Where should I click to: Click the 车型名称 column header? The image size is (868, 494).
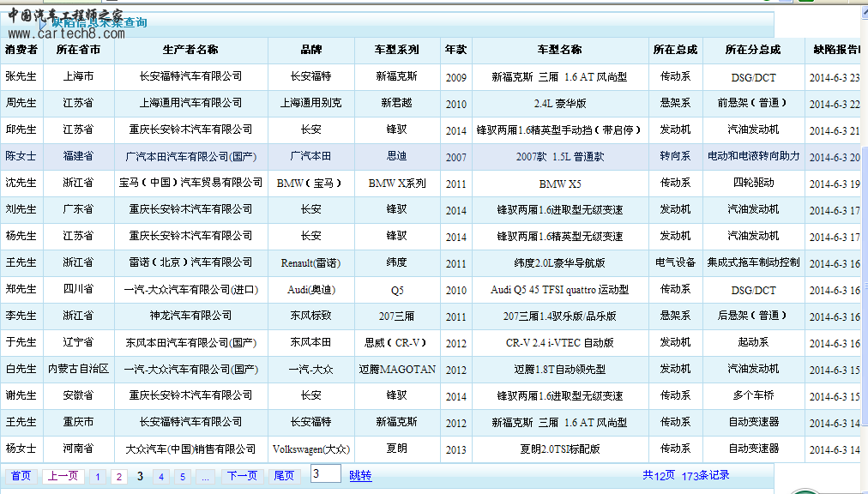click(560, 51)
